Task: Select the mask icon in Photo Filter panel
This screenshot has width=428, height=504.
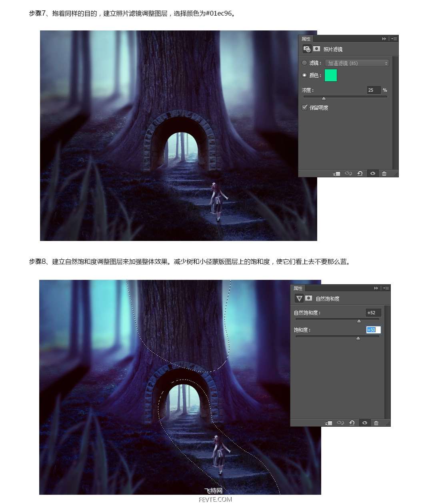Action: coord(316,49)
